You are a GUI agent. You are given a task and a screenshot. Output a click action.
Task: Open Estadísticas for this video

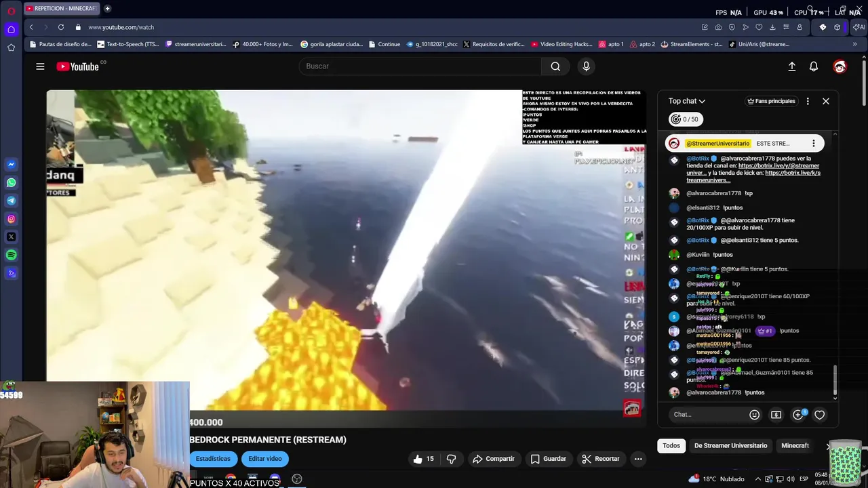click(x=213, y=459)
